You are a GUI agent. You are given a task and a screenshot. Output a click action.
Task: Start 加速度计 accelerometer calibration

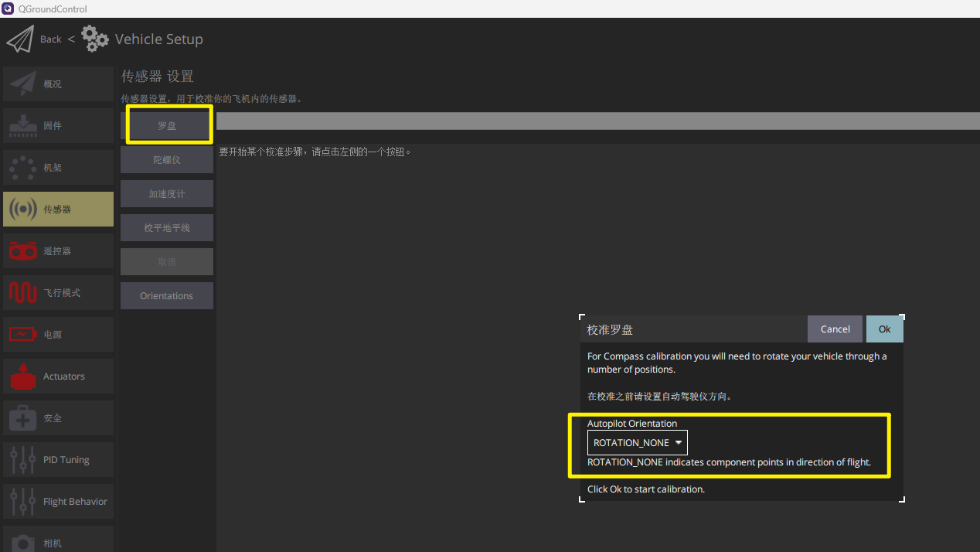167,194
